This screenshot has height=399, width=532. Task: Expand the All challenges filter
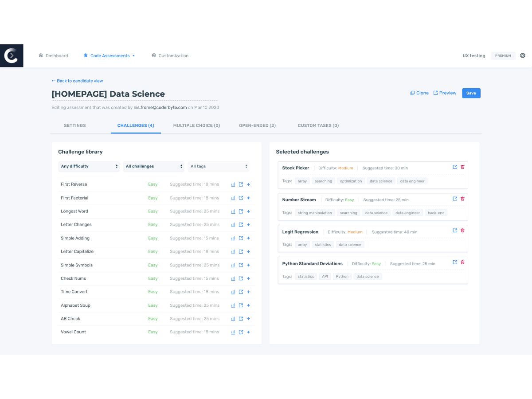coord(153,166)
